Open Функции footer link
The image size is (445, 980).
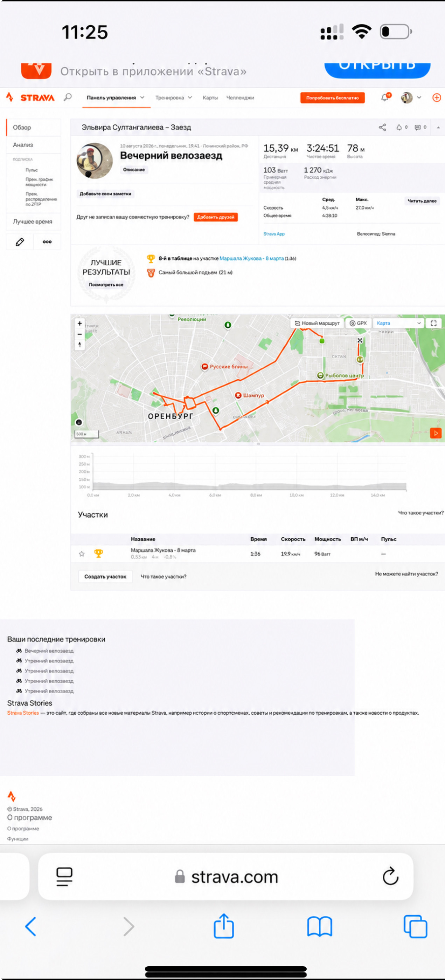(x=18, y=839)
